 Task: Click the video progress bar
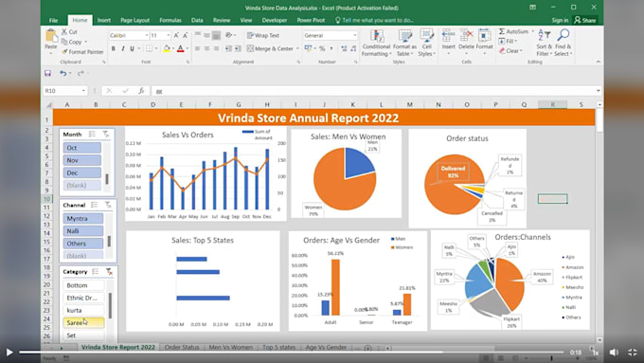pyautogui.click(x=292, y=353)
